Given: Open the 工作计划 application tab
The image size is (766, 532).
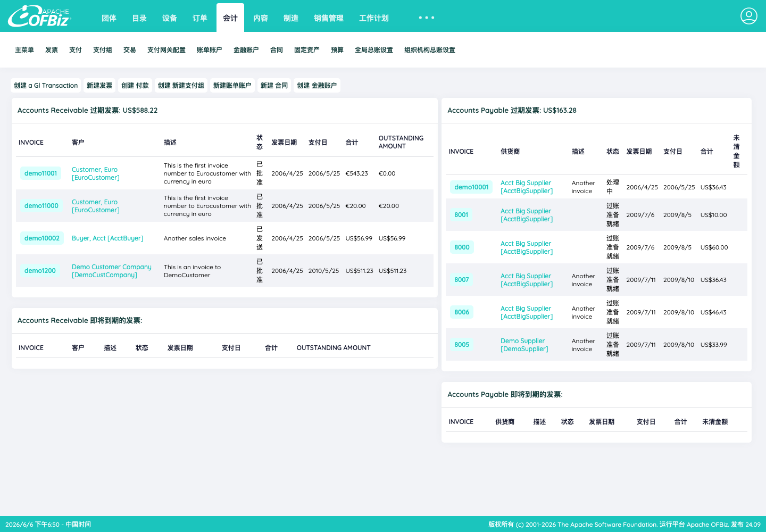Looking at the screenshot, I should 374,18.
